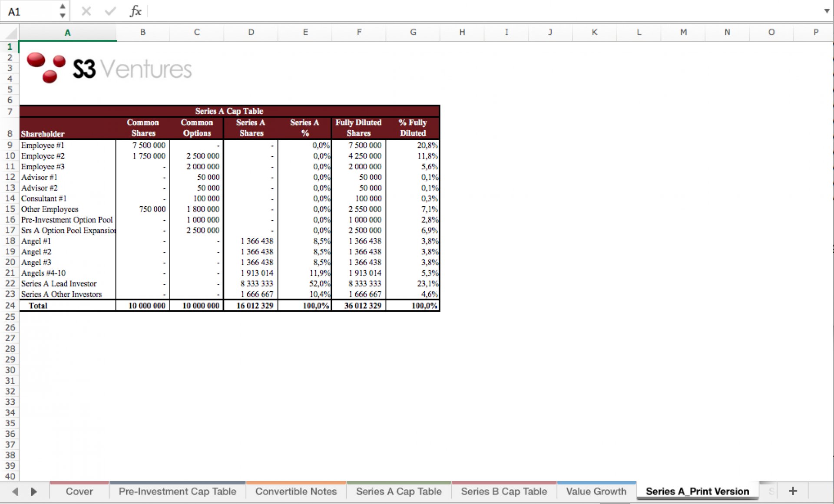Click the 23,1% fully diluted cell
This screenshot has height=504, width=834.
[413, 283]
